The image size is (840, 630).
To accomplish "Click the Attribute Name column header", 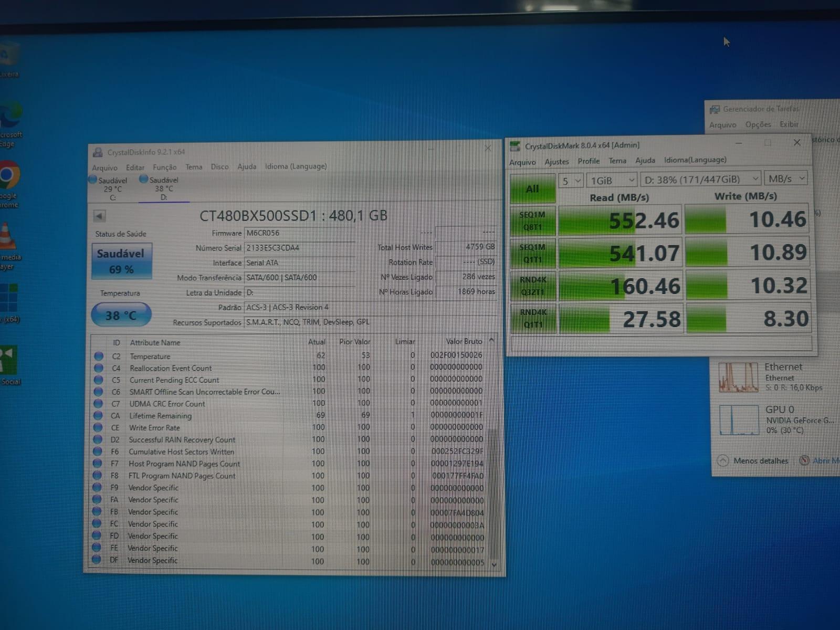I will coord(155,343).
